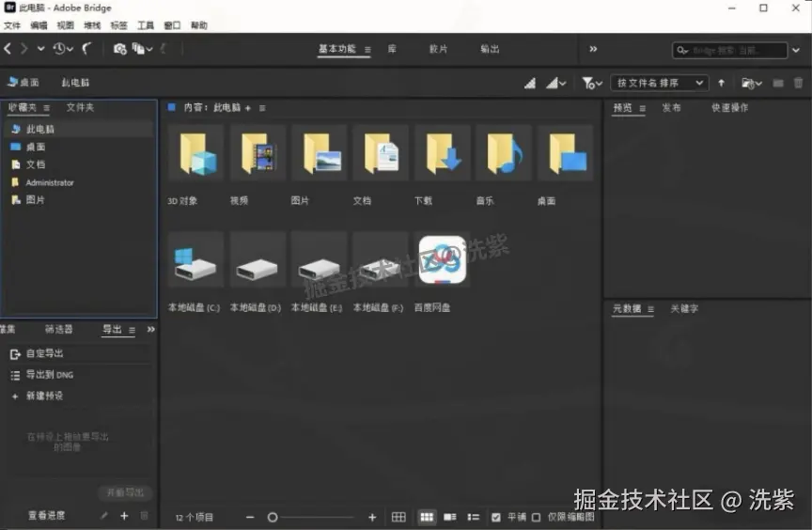812x530 pixels.
Task: Click the trash delete icon
Action: point(798,83)
